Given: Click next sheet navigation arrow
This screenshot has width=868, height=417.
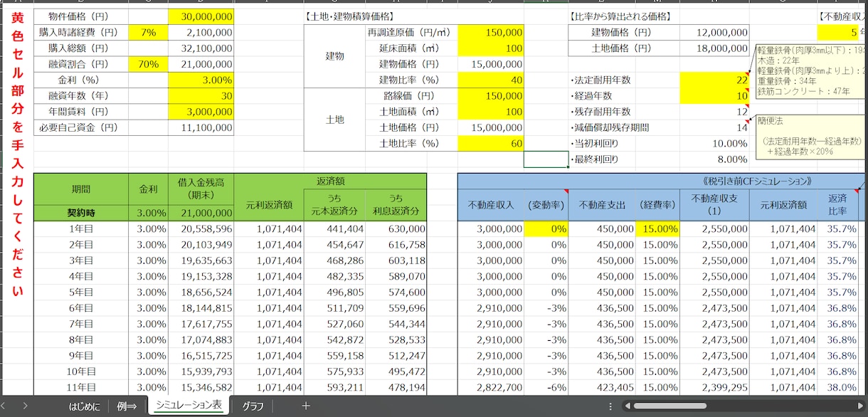Looking at the screenshot, I should pyautogui.click(x=26, y=406).
